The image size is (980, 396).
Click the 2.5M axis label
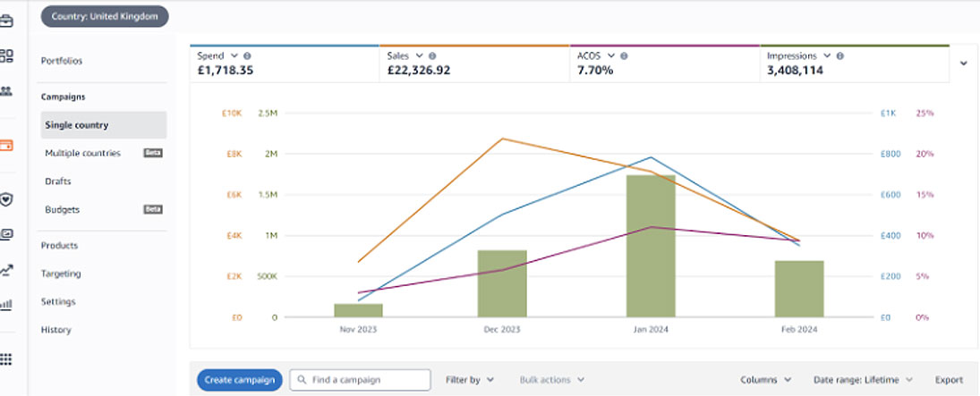pos(268,113)
